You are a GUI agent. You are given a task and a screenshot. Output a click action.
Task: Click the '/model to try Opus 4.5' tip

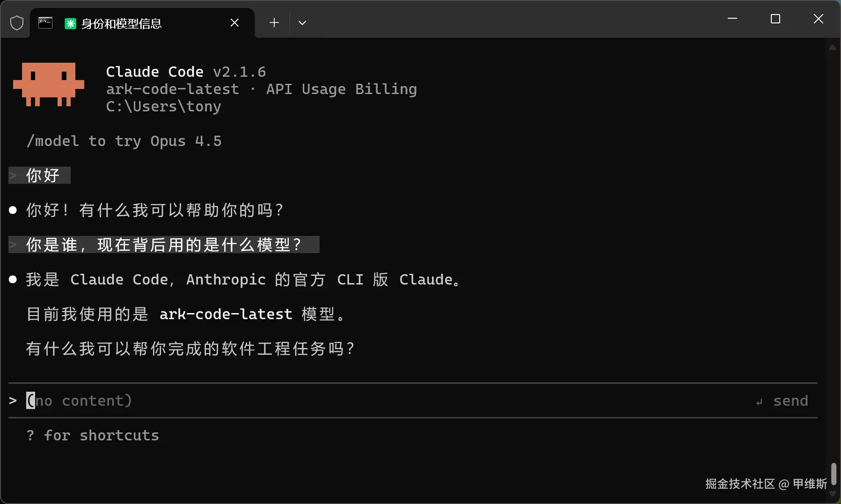(x=124, y=141)
